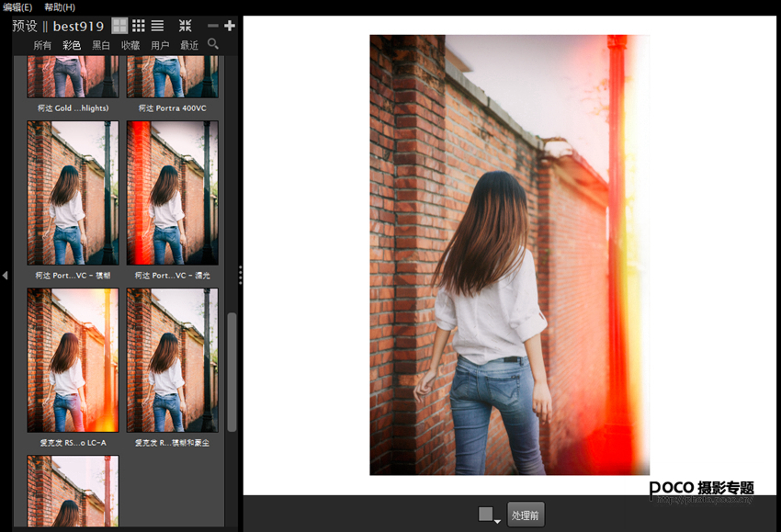Image resolution: width=781 pixels, height=532 pixels.
Task: Open the 帮助(H) menu
Action: (60, 7)
